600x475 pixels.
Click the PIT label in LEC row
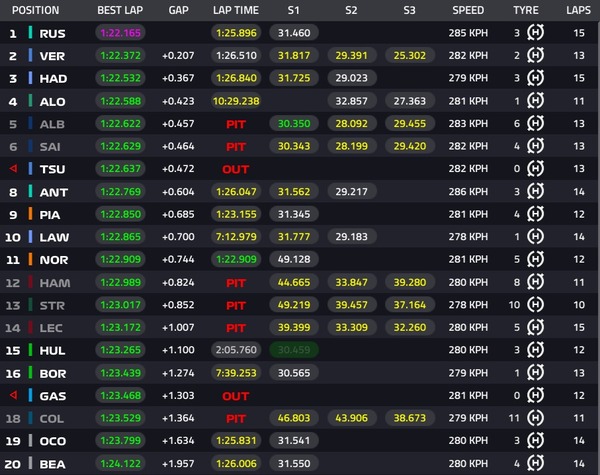point(235,328)
